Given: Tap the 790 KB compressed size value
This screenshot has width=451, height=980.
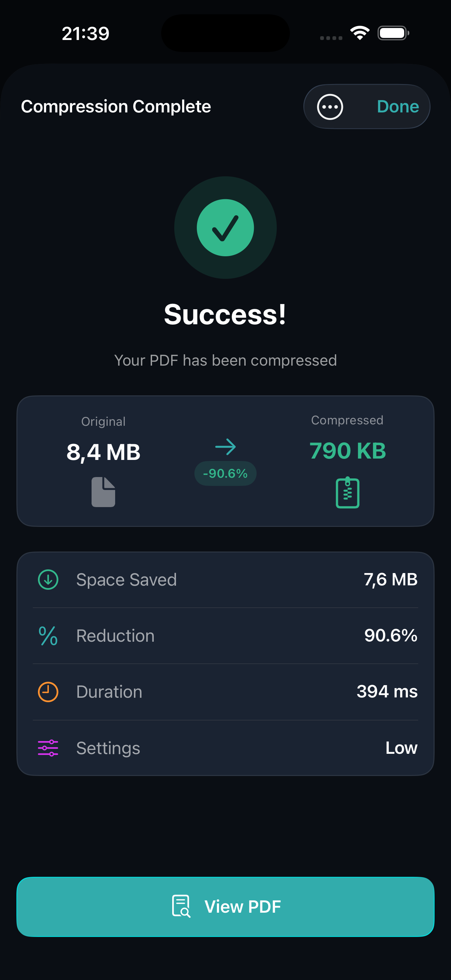Looking at the screenshot, I should 347,451.
